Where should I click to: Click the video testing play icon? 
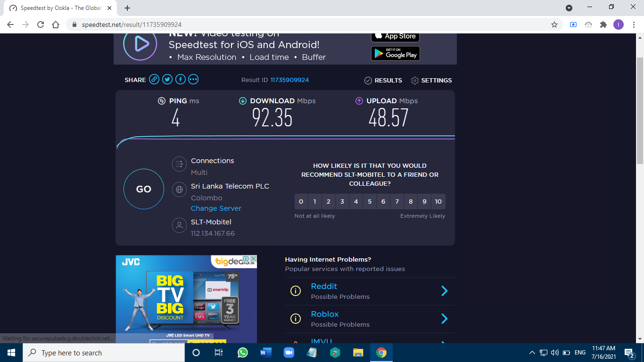(140, 44)
